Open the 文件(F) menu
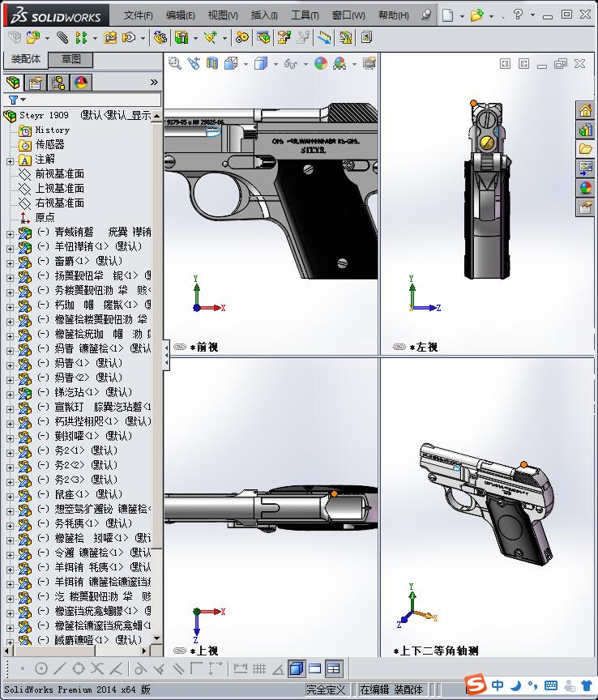The image size is (598, 700). point(138,15)
